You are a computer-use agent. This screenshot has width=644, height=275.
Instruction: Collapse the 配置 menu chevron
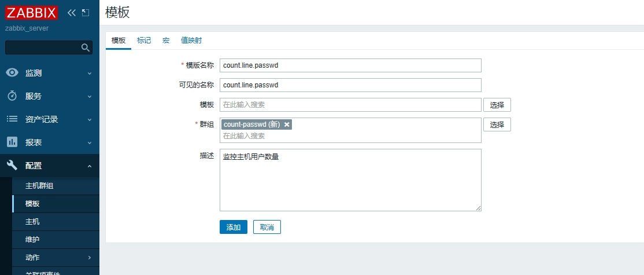click(90, 166)
